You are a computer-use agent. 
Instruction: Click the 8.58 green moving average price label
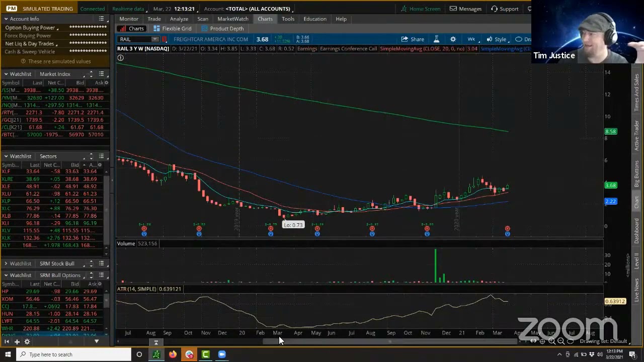[610, 132]
